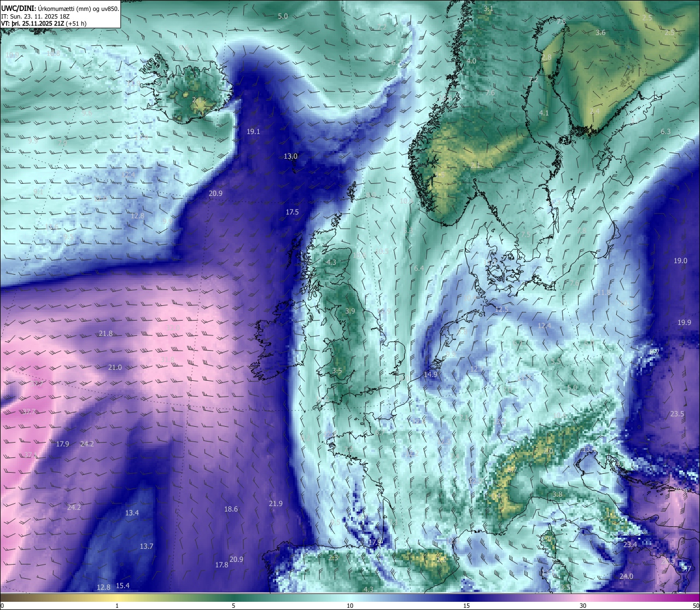Click the 7.6 value over Norway
Image resolution: width=700 pixels, height=610 pixels.
[490, 93]
